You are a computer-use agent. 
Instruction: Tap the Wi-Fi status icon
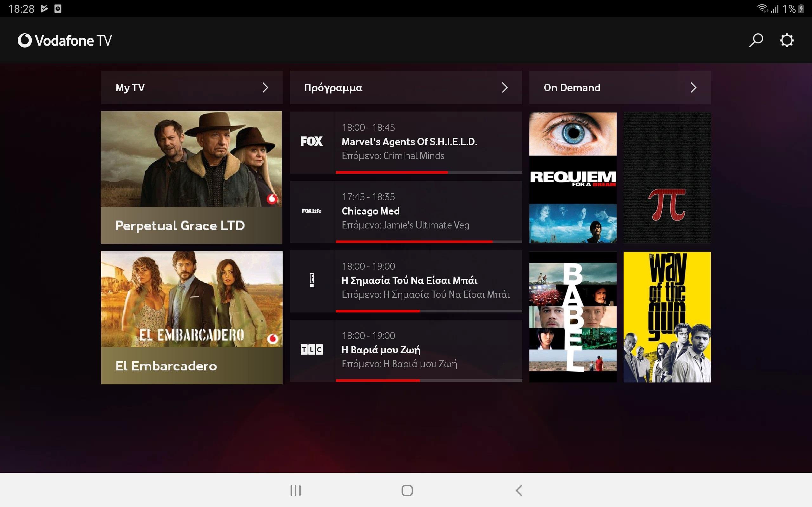pyautogui.click(x=763, y=9)
